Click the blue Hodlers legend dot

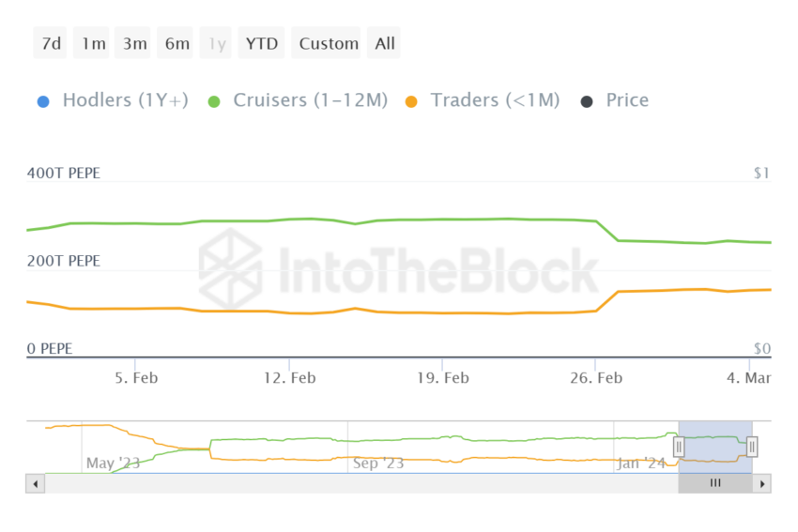[43, 100]
